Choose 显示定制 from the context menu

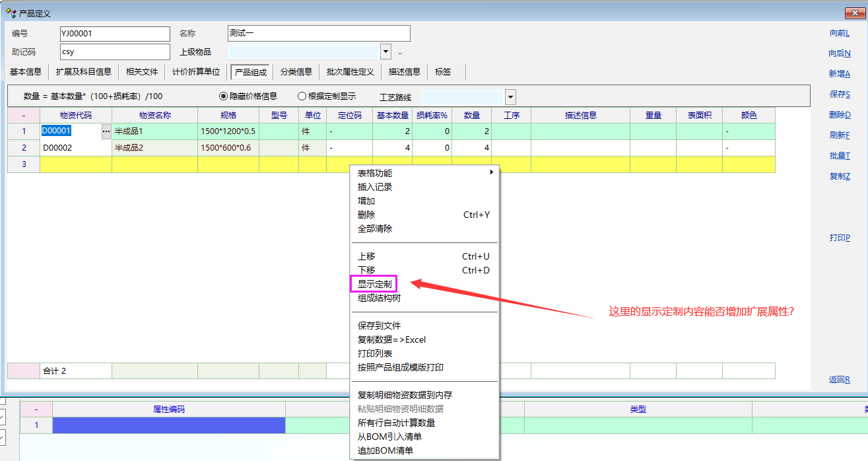pyautogui.click(x=374, y=284)
